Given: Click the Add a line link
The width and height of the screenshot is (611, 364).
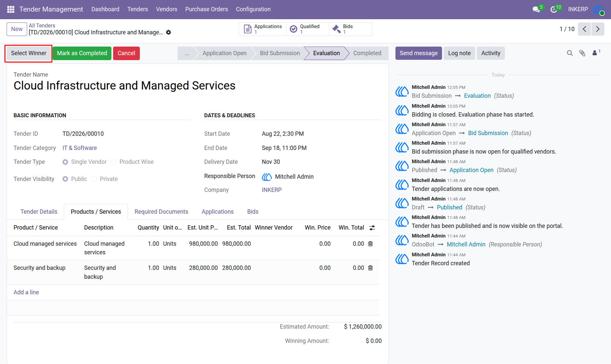Looking at the screenshot, I should 26,292.
